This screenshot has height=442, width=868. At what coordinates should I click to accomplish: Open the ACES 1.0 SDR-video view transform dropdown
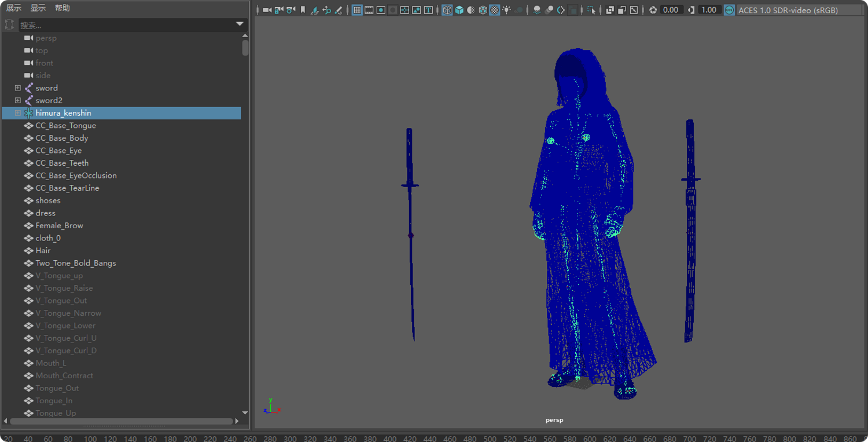[801, 10]
